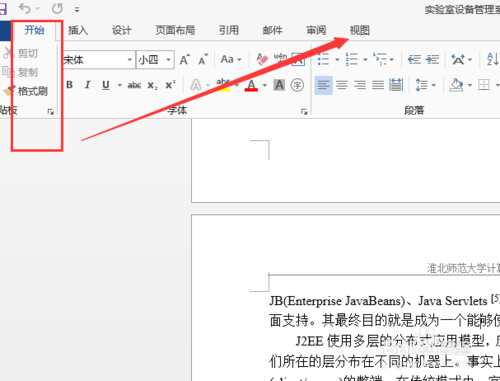
Task: Toggle Italic formatting
Action: (x=87, y=85)
